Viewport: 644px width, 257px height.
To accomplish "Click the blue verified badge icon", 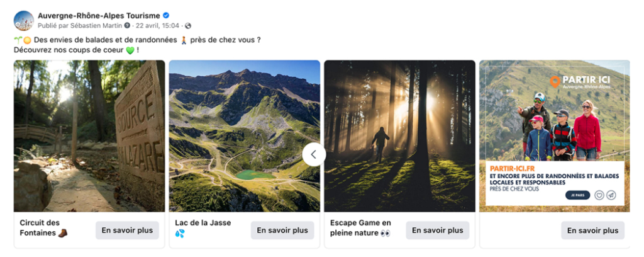I will [x=166, y=16].
